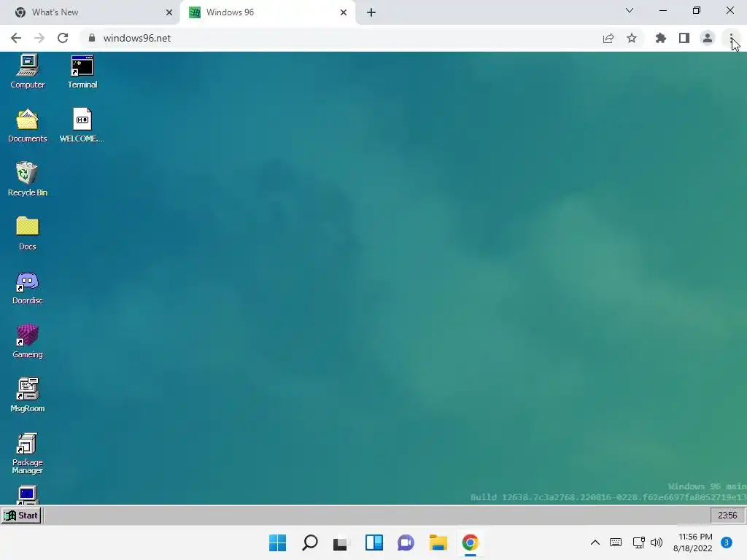Open the Docs folder
Viewport: 747px width, 560px height.
27,233
